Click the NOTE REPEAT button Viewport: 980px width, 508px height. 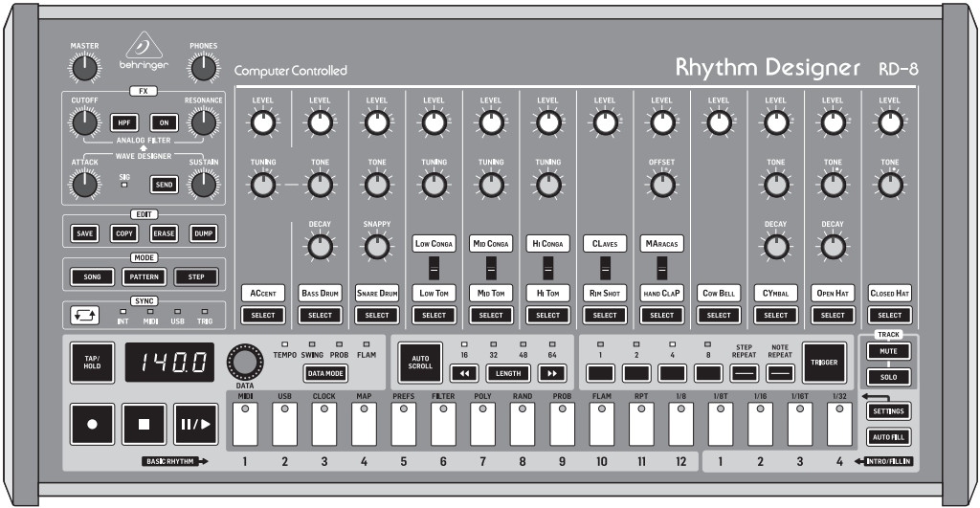pyautogui.click(x=780, y=374)
